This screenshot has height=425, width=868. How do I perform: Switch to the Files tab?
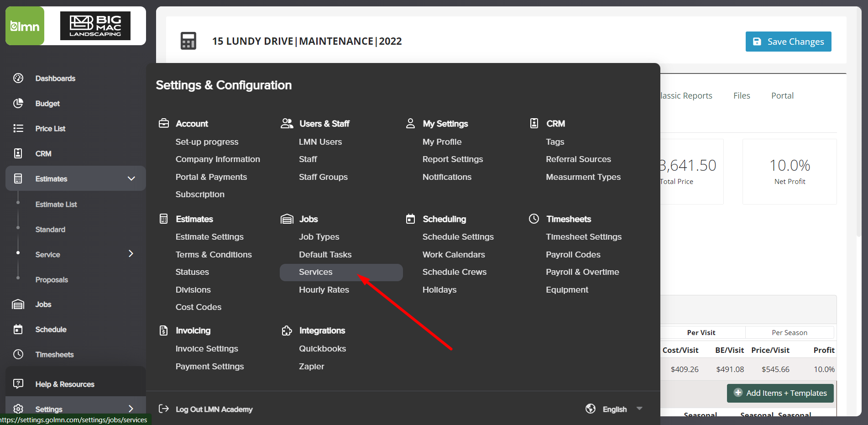click(x=742, y=95)
